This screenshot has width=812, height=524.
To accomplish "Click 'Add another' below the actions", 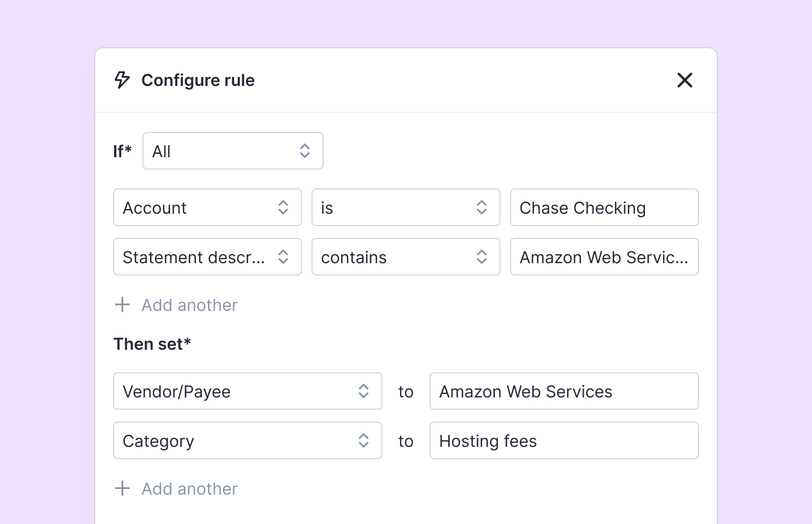I will pyautogui.click(x=189, y=489).
